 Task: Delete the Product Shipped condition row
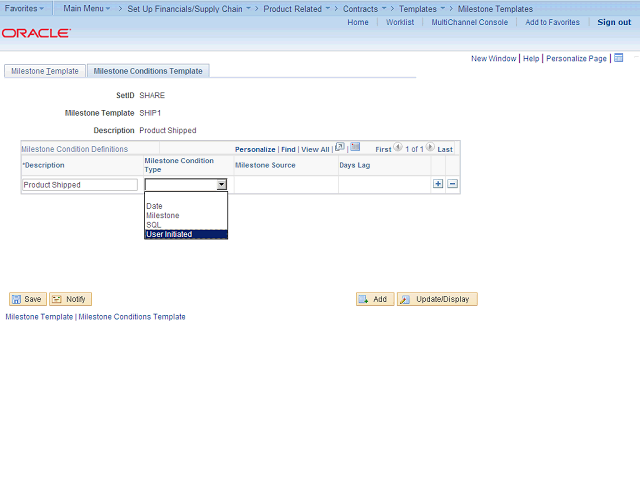(x=452, y=184)
